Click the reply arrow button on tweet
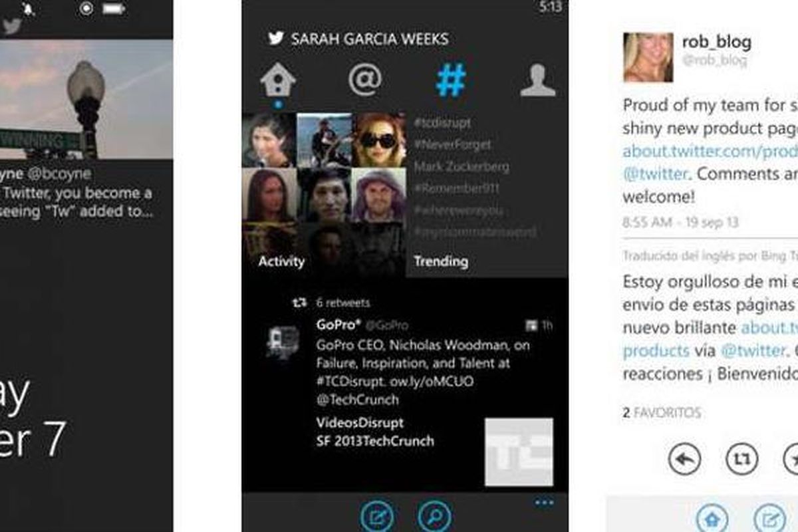Image resolution: width=798 pixels, height=532 pixels. click(684, 460)
